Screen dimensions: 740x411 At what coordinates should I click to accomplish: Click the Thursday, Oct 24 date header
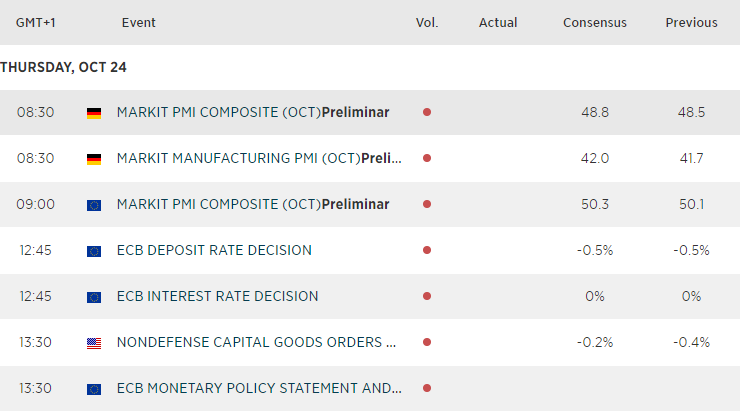pyautogui.click(x=63, y=68)
